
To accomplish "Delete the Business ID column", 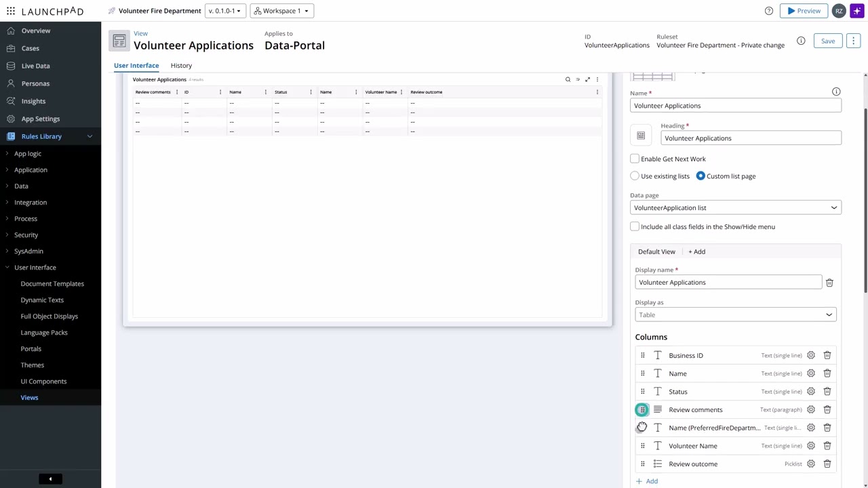I will click(x=827, y=355).
